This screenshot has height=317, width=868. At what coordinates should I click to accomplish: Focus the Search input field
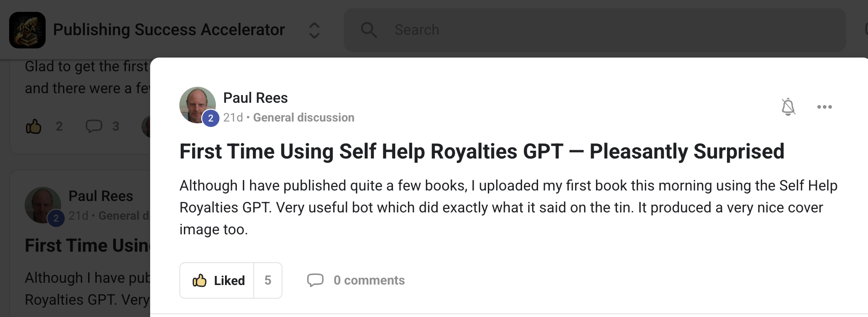[x=593, y=30]
